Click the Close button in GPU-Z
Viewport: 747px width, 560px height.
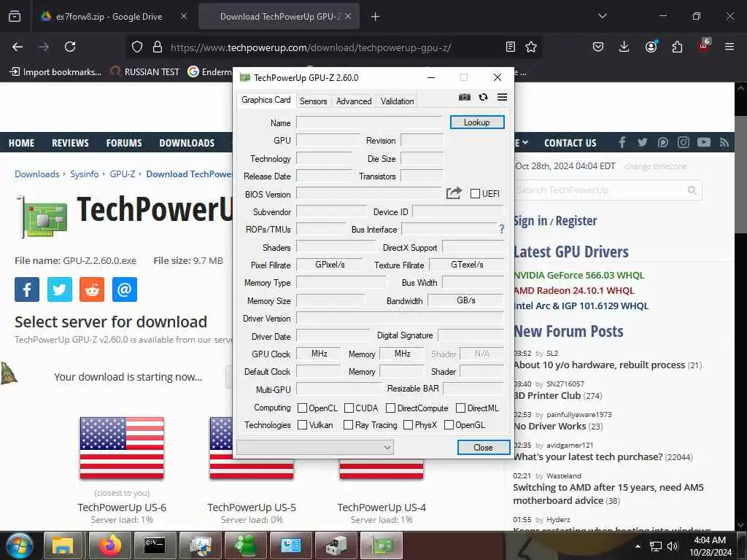coord(483,448)
